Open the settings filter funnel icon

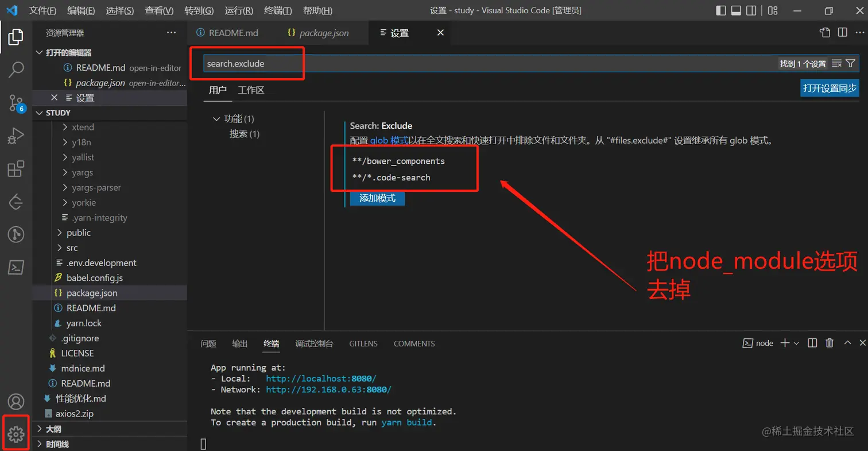click(x=851, y=64)
